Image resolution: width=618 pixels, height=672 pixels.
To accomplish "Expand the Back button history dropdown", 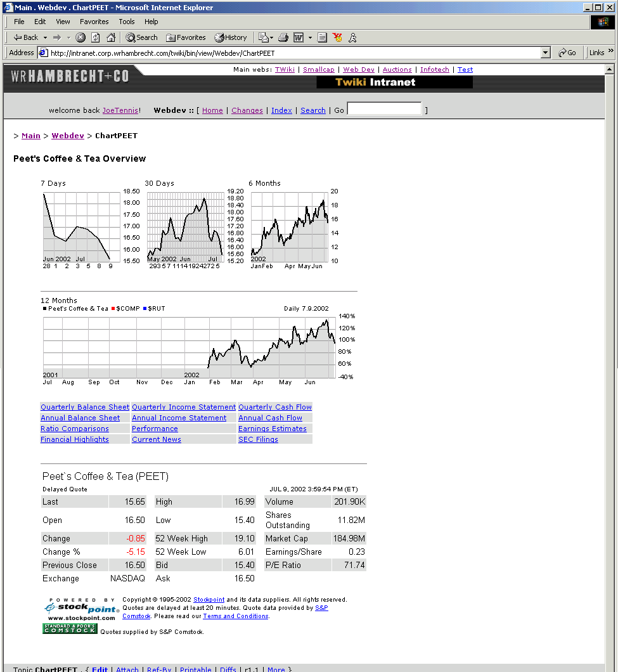I will pos(45,37).
